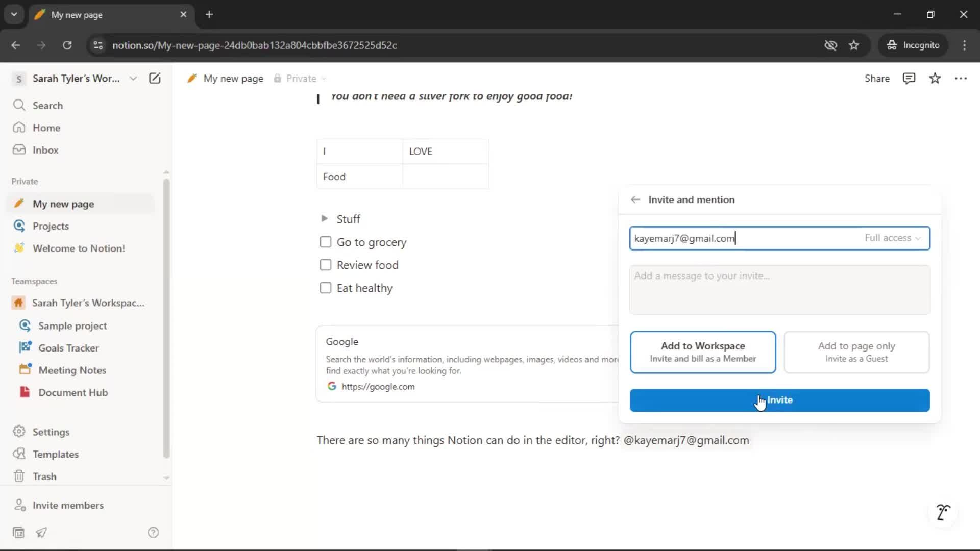This screenshot has width=980, height=551.
Task: Click Meeting Notes icon in sidebar
Action: point(25,369)
